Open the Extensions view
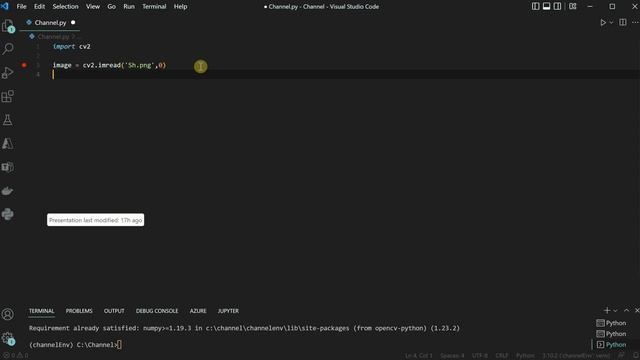The image size is (640, 360). (8, 96)
